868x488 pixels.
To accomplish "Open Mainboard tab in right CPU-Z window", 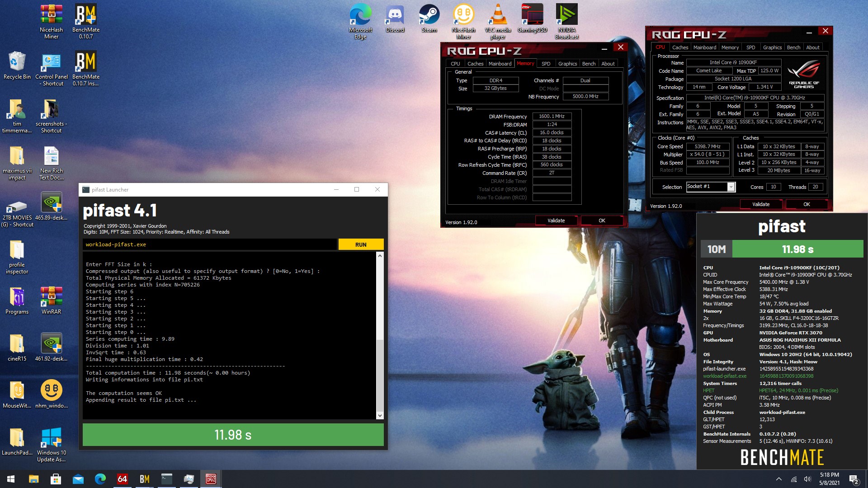I will tap(705, 47).
